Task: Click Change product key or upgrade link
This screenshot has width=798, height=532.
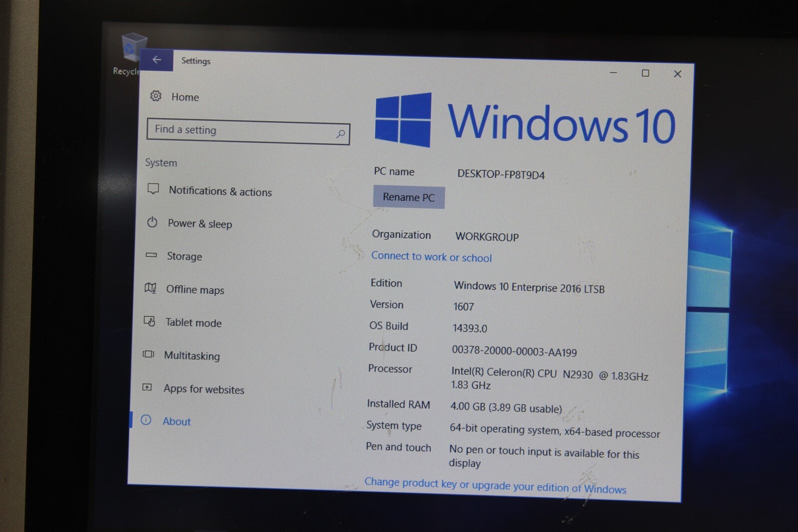Action: click(x=495, y=485)
